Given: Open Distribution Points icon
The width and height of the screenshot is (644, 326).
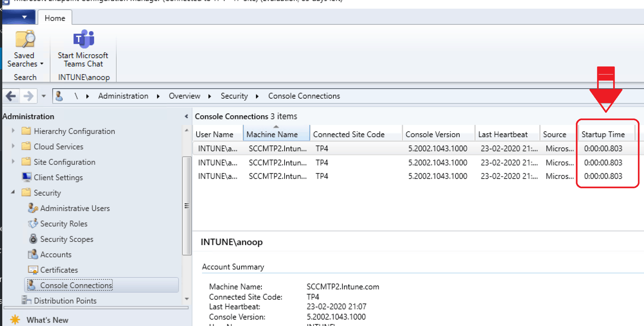Looking at the screenshot, I should click(26, 300).
